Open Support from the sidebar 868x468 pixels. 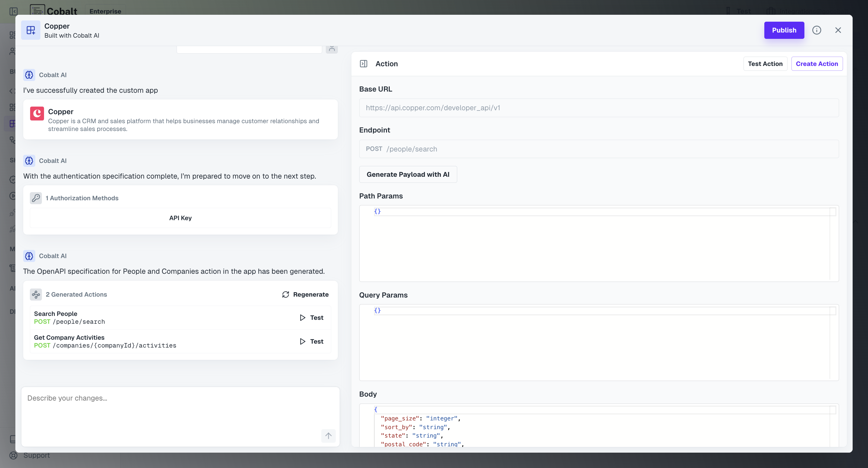tap(36, 455)
